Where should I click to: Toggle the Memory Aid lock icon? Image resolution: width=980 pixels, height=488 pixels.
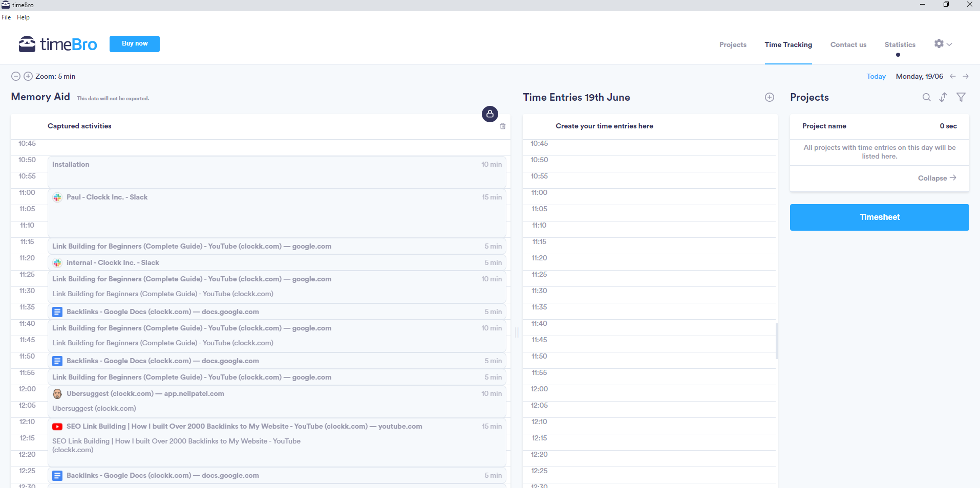(x=490, y=114)
